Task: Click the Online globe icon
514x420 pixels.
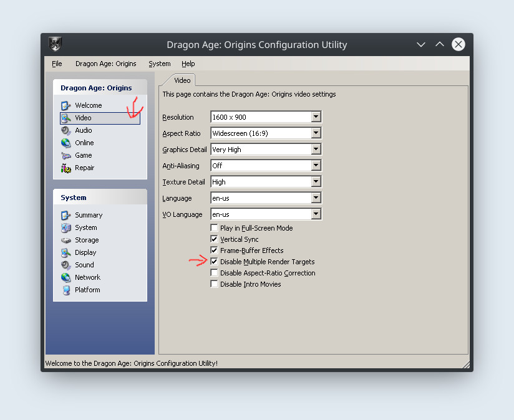Action: (x=66, y=143)
